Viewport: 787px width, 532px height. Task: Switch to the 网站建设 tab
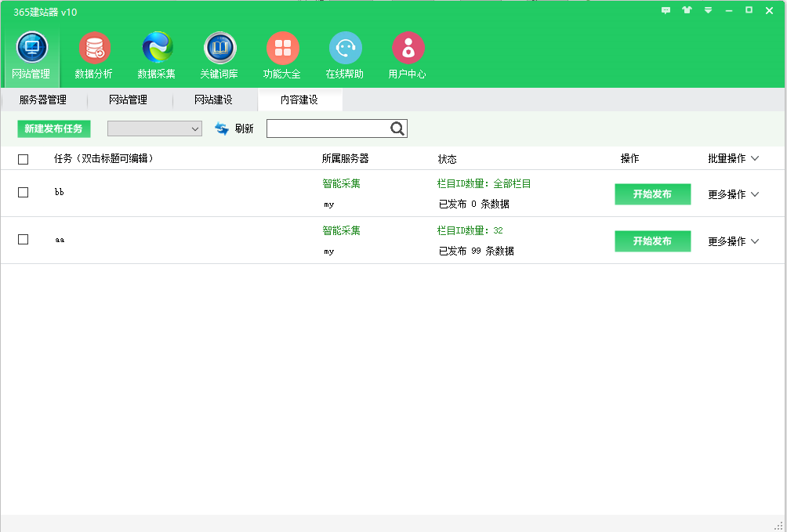coord(214,100)
